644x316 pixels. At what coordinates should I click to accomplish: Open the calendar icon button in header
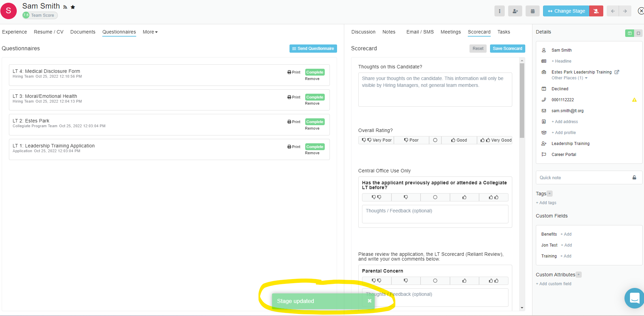[532, 11]
